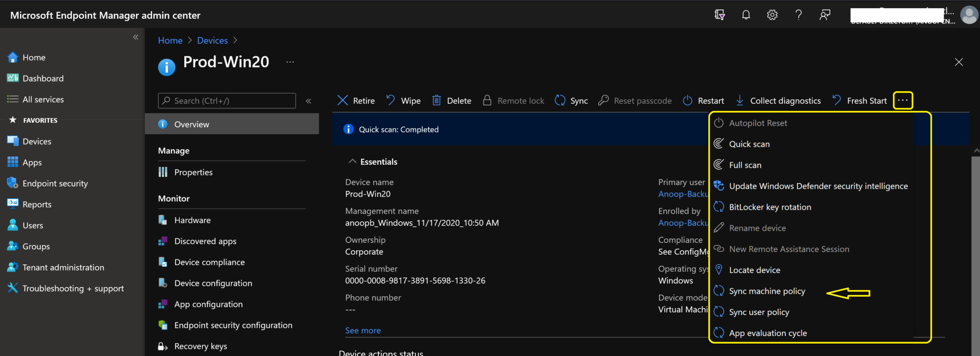Open the notifications bell
Screen dimensions: 980x356
(x=746, y=15)
